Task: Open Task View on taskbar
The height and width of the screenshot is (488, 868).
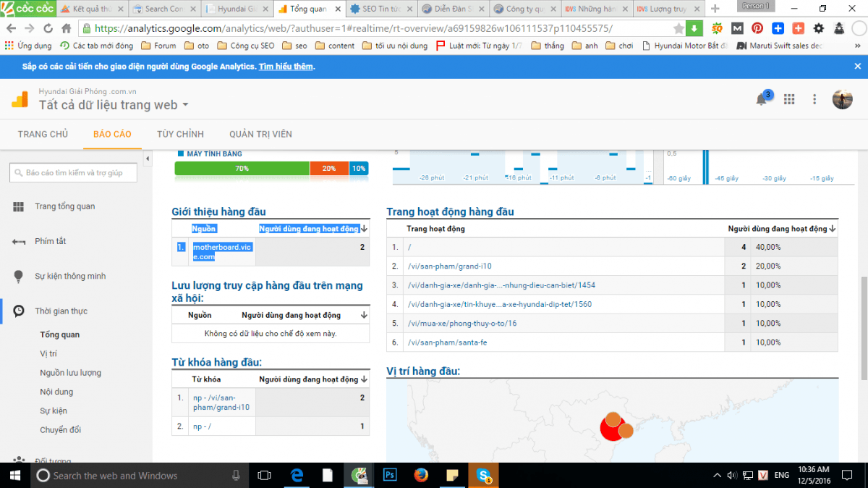Action: [x=264, y=475]
